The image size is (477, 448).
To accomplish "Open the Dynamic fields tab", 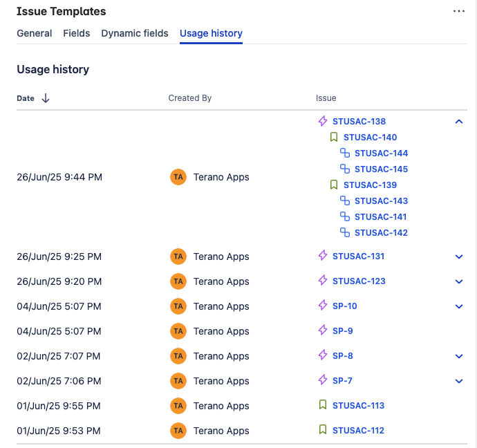I will (135, 33).
